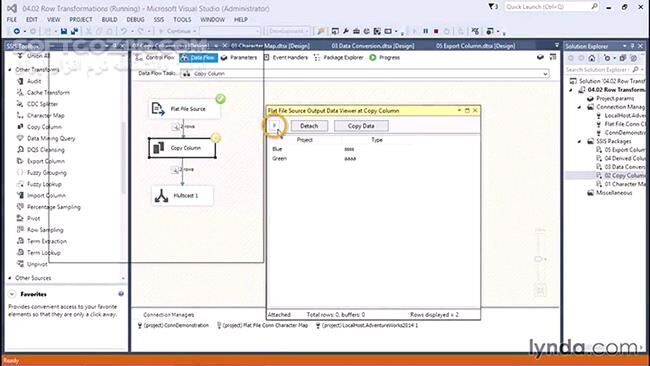The width and height of the screenshot is (650, 366).
Task: Click the Continue debugging button
Action: coord(177,31)
